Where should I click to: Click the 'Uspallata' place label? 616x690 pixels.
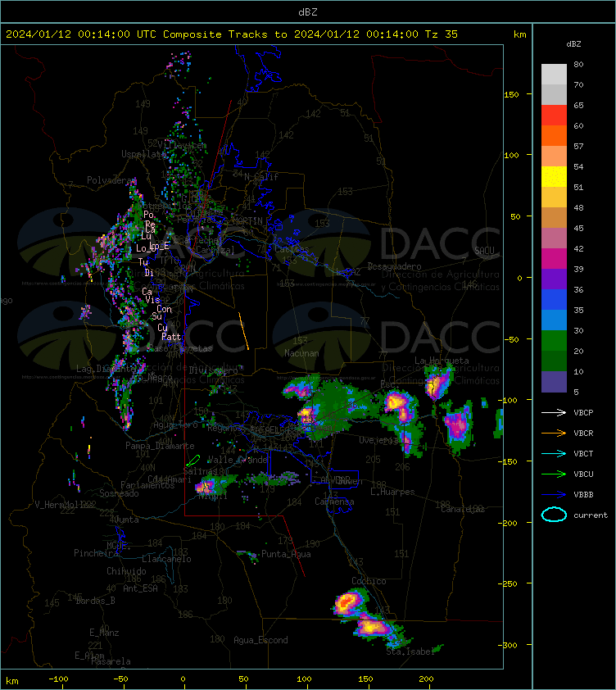pos(144,154)
